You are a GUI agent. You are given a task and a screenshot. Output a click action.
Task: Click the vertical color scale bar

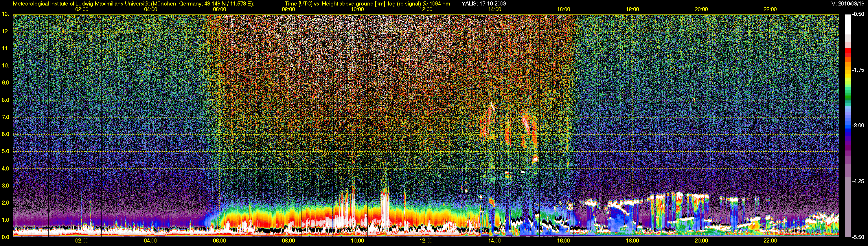[x=848, y=126]
